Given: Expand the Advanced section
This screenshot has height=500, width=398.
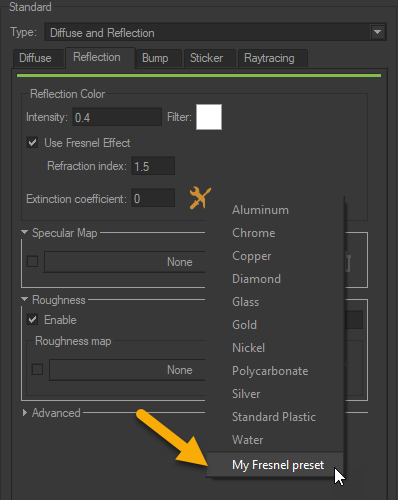Looking at the screenshot, I should pyautogui.click(x=24, y=413).
